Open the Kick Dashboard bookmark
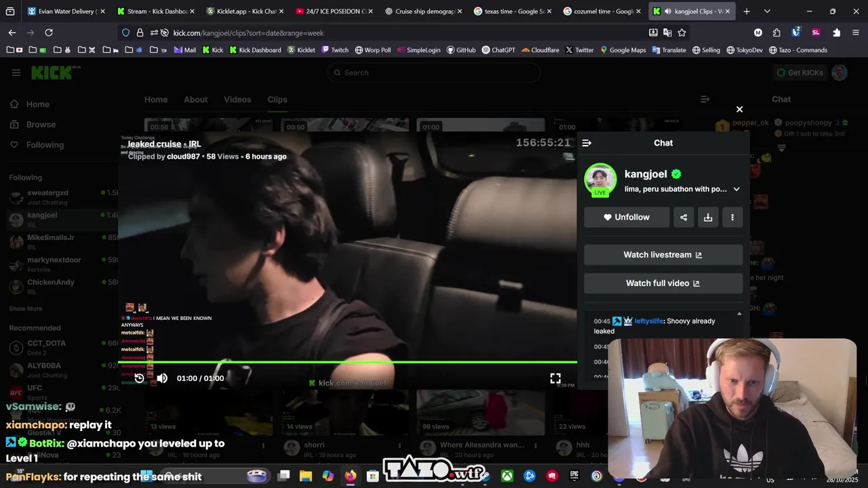Image resolution: width=868 pixels, height=488 pixels. pyautogui.click(x=255, y=50)
